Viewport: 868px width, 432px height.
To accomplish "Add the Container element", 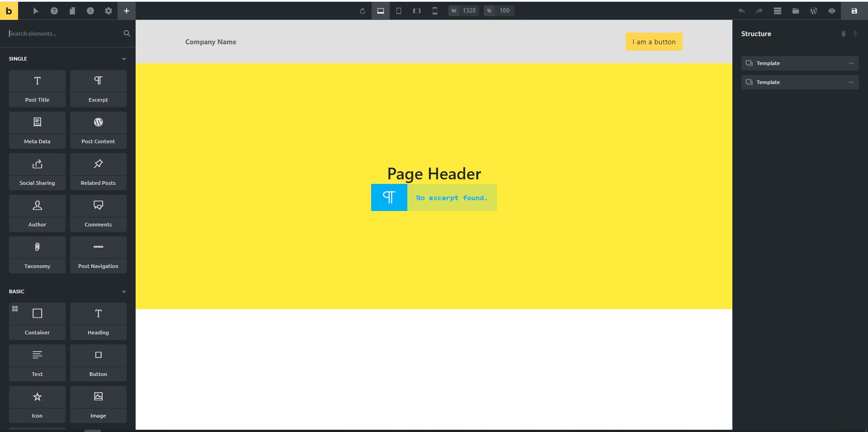I will tap(37, 321).
